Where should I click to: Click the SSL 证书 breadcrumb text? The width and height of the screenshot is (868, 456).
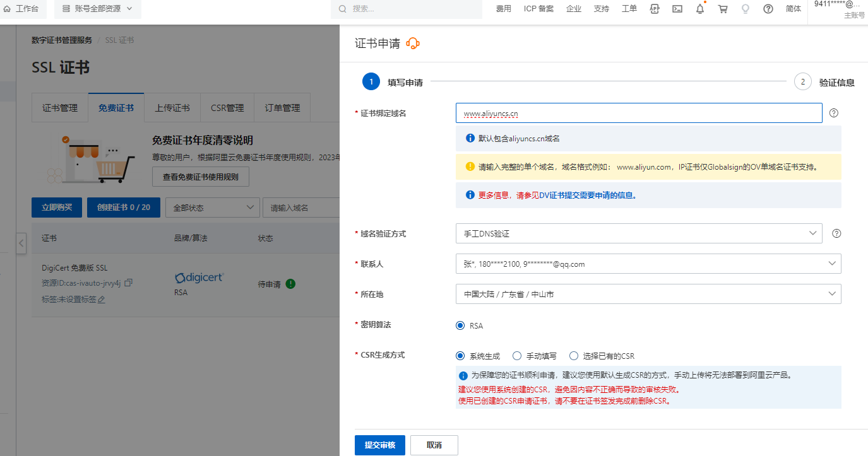point(119,40)
